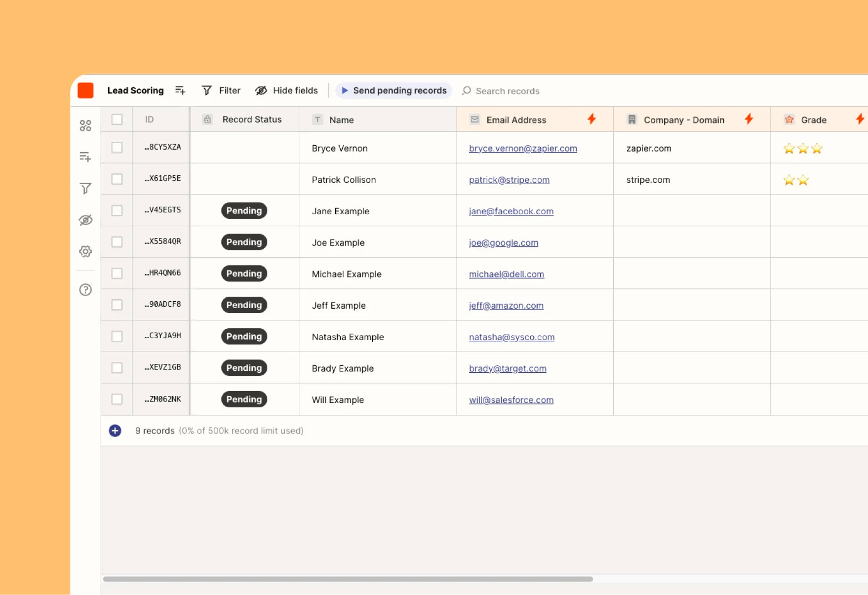
Task: Open patrick@stripe.com email link
Action: (509, 179)
